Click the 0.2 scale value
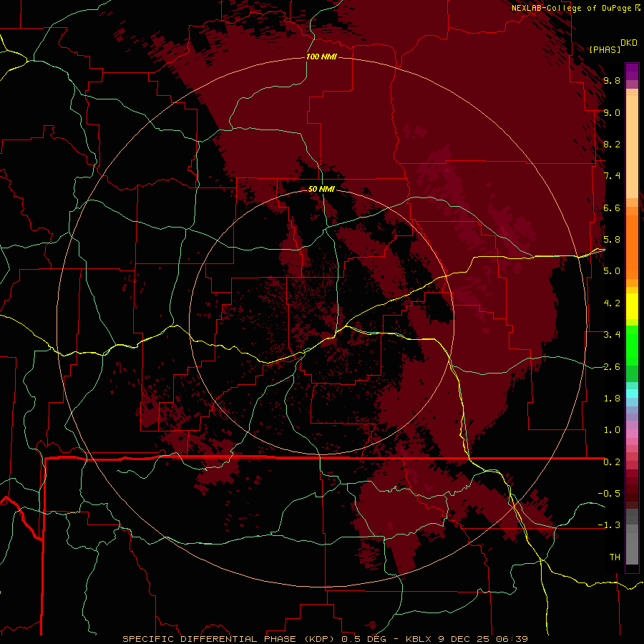Viewport: 644px width, 644px height. (x=612, y=462)
